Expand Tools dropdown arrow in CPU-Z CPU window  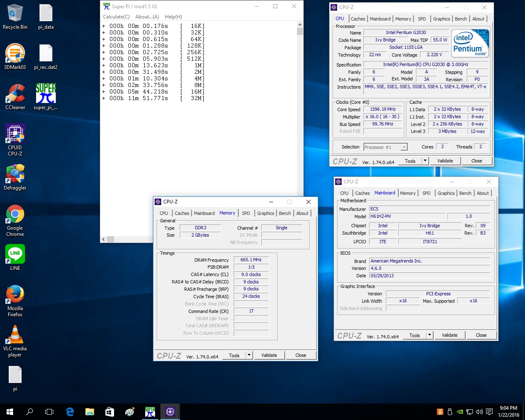tap(425, 161)
